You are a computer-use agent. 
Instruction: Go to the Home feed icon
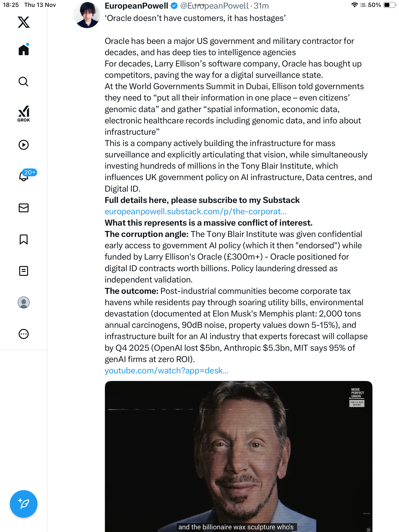[x=24, y=50]
